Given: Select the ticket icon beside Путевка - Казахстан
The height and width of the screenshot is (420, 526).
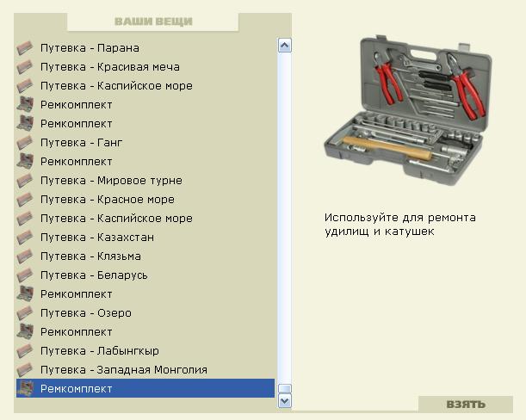Looking at the screenshot, I should [x=25, y=238].
